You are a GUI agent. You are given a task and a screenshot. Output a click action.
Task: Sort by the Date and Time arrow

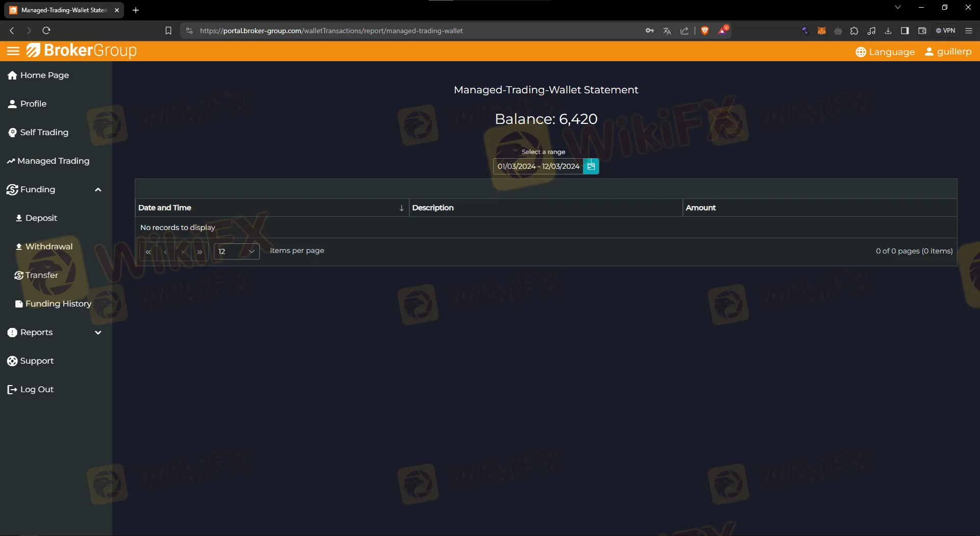[402, 208]
